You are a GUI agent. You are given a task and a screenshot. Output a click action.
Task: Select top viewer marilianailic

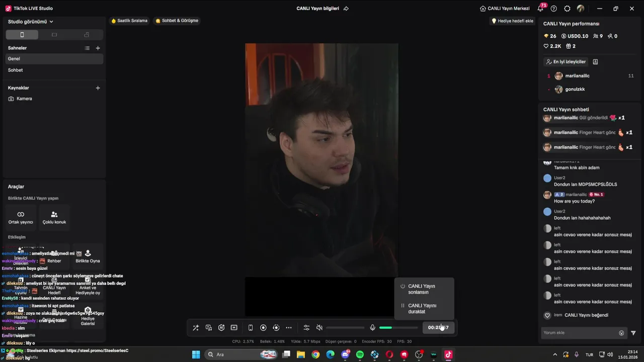pos(590,76)
